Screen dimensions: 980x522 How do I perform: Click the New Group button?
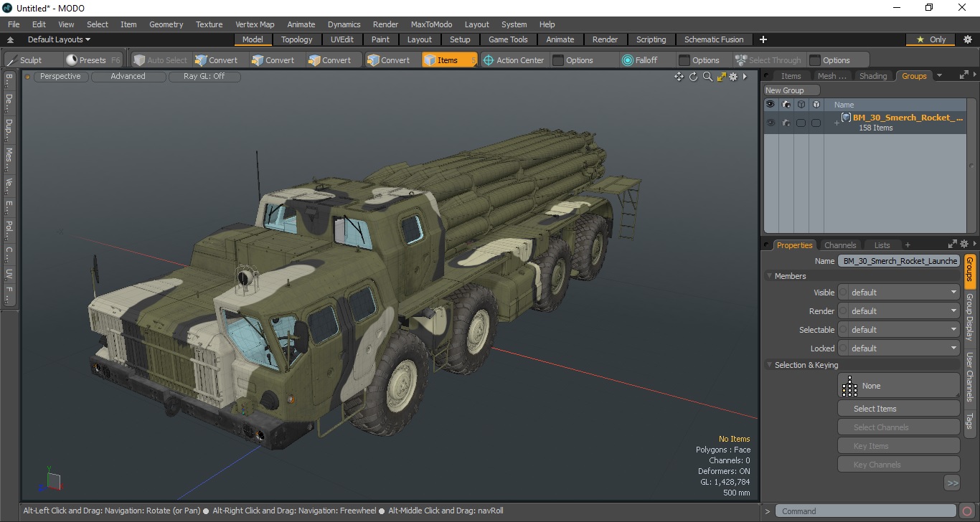coord(791,90)
